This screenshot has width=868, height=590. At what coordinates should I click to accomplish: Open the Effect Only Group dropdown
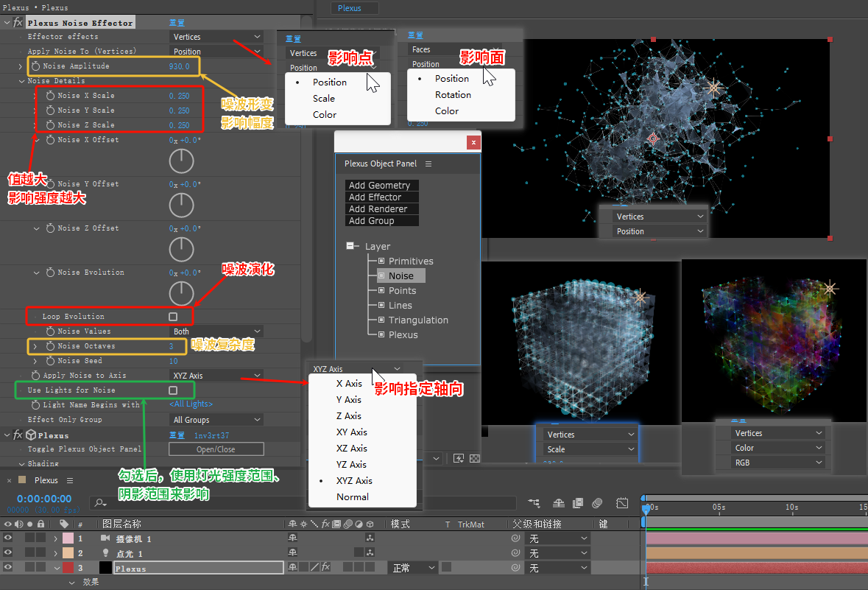(x=216, y=420)
